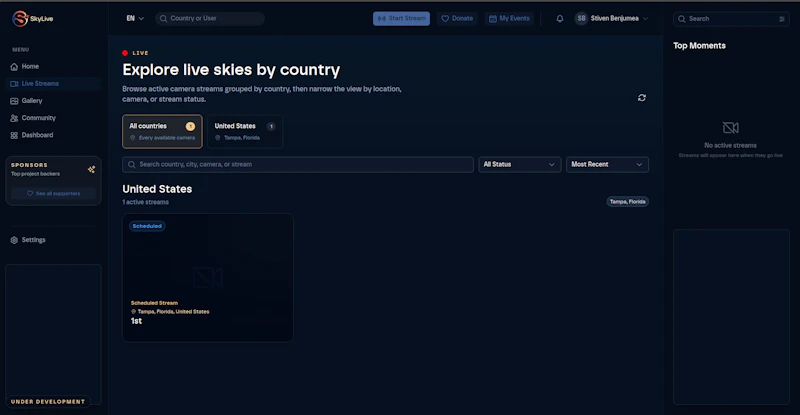Open filter options in right search box
Image resolution: width=800 pixels, height=415 pixels.
click(x=782, y=19)
